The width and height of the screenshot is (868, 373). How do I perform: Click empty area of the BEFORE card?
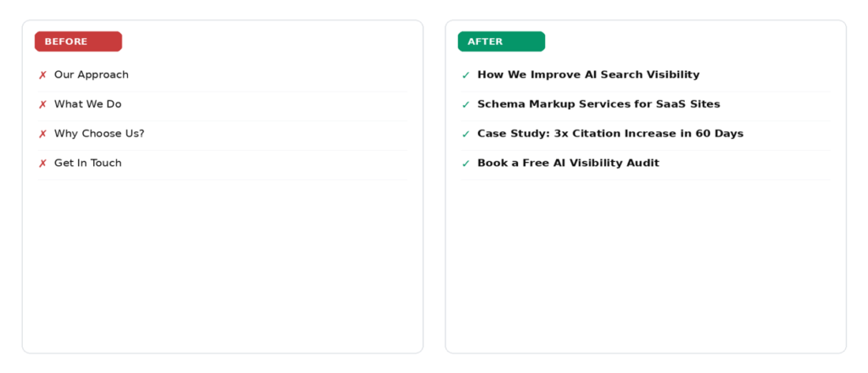click(223, 265)
